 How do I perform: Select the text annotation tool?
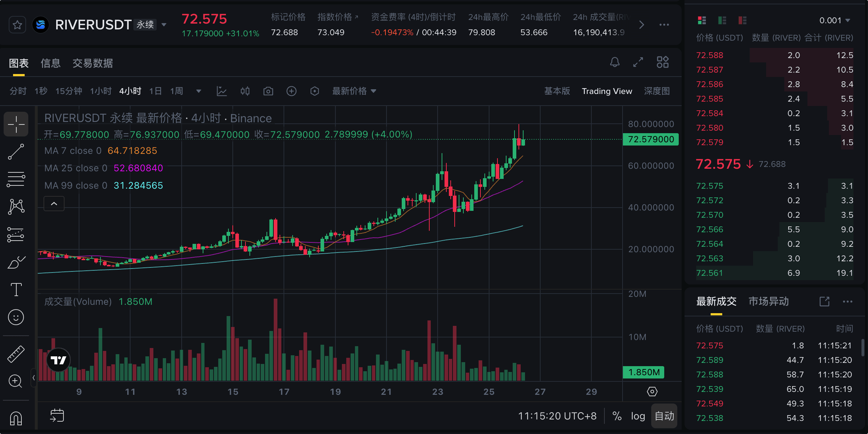click(x=16, y=290)
